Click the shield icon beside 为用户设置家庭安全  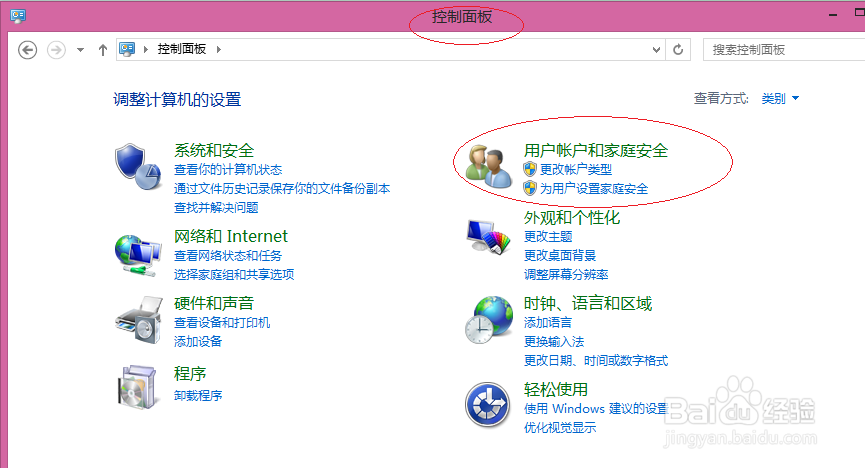pyautogui.click(x=530, y=188)
